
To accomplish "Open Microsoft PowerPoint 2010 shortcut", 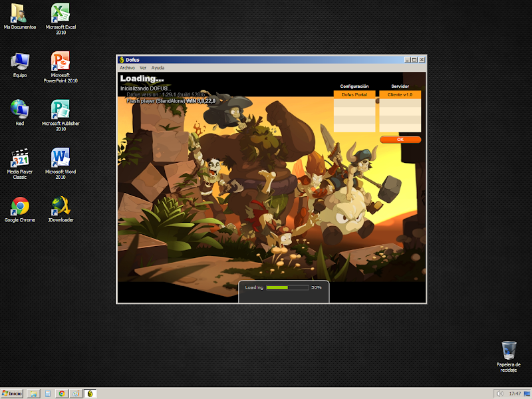I will [61, 67].
